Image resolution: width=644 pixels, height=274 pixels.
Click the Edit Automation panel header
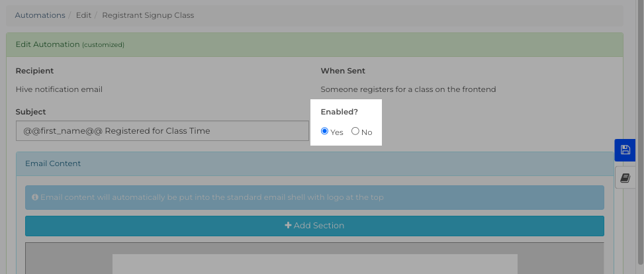[314, 44]
